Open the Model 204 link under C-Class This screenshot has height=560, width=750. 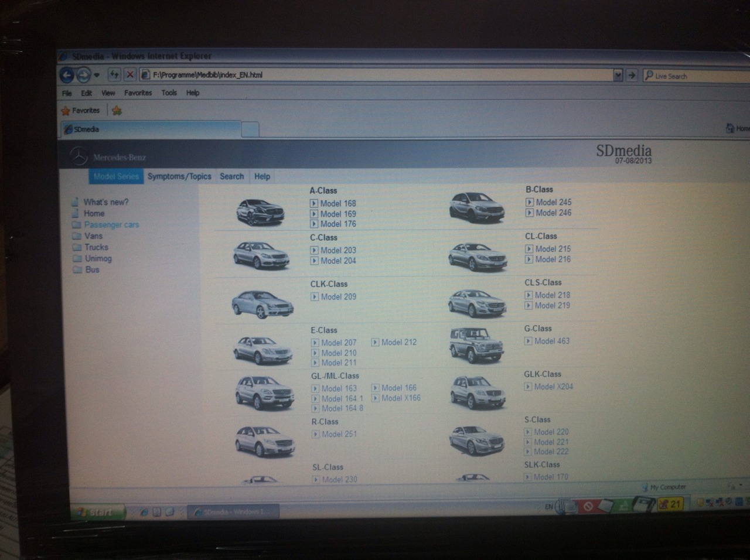(338, 261)
